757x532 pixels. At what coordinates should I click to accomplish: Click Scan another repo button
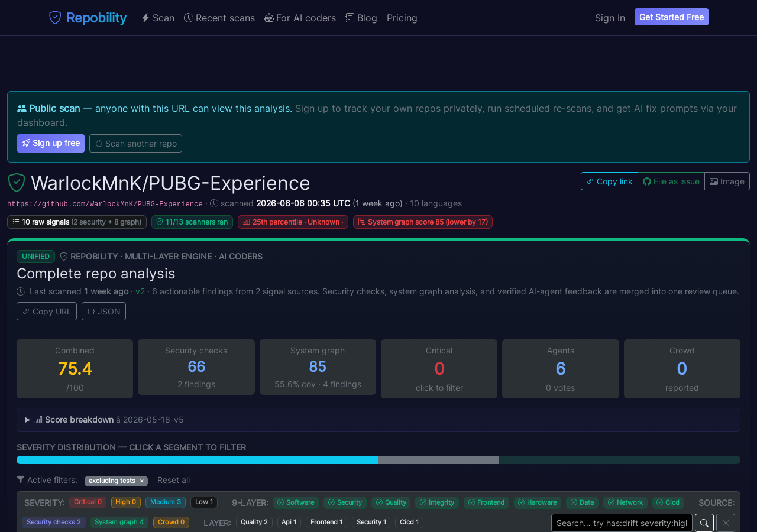135,144
